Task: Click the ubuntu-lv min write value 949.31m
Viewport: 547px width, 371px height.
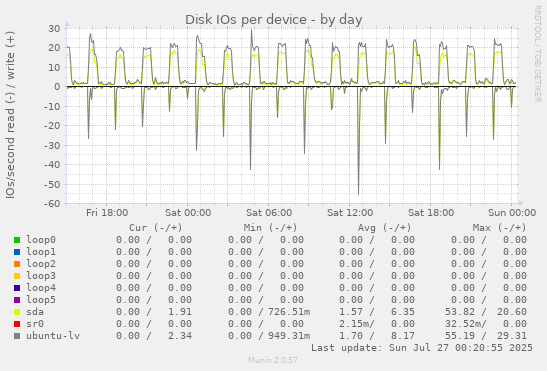Action: tap(289, 335)
